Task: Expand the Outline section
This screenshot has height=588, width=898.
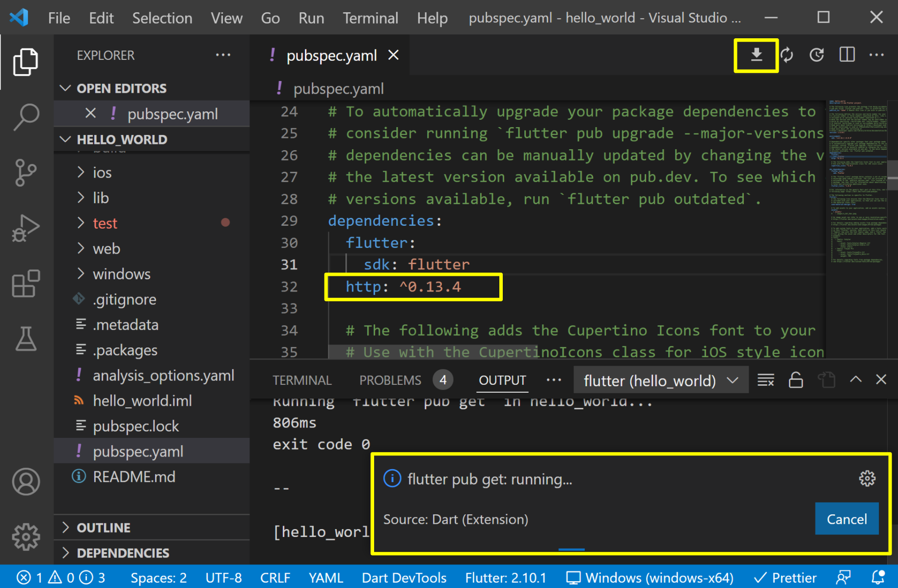Action: (152, 528)
